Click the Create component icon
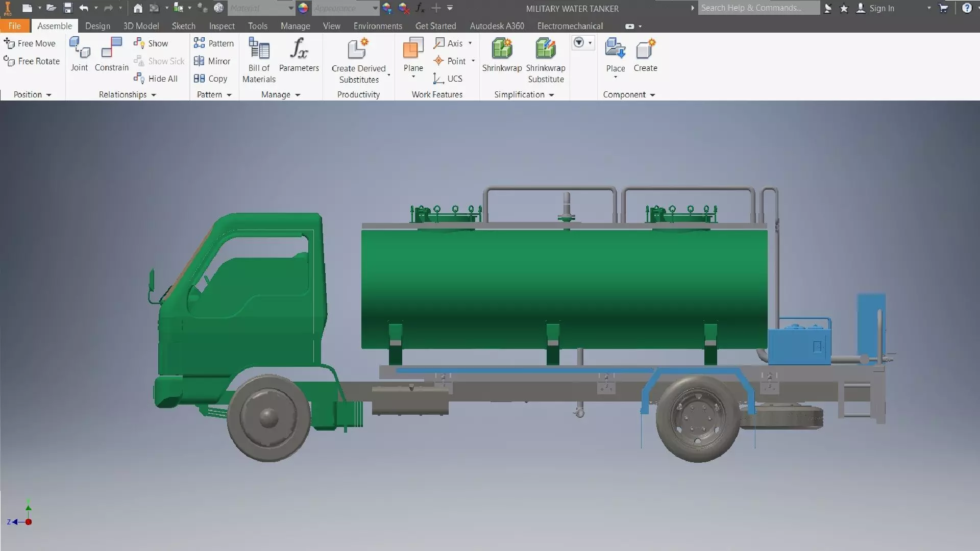 pos(645,49)
